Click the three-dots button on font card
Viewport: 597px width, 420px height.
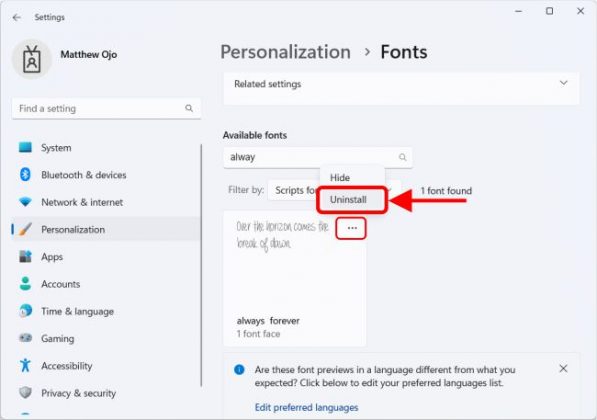tap(351, 228)
